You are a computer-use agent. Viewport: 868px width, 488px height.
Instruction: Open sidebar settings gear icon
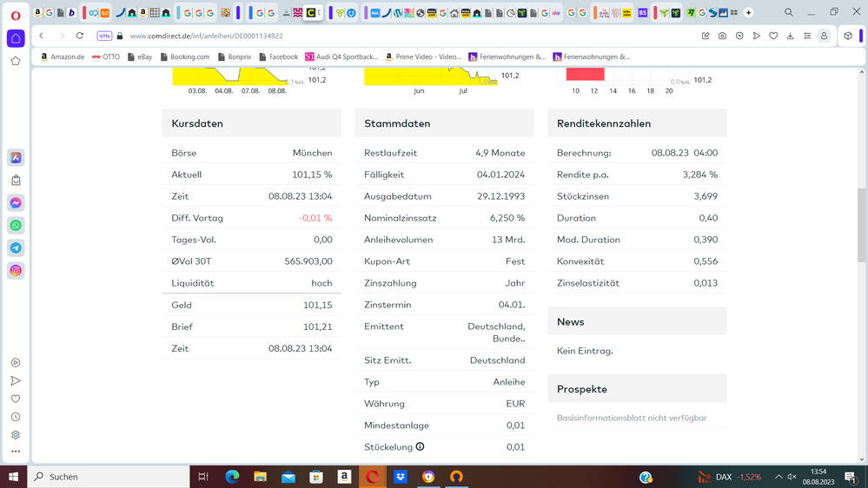[x=16, y=435]
